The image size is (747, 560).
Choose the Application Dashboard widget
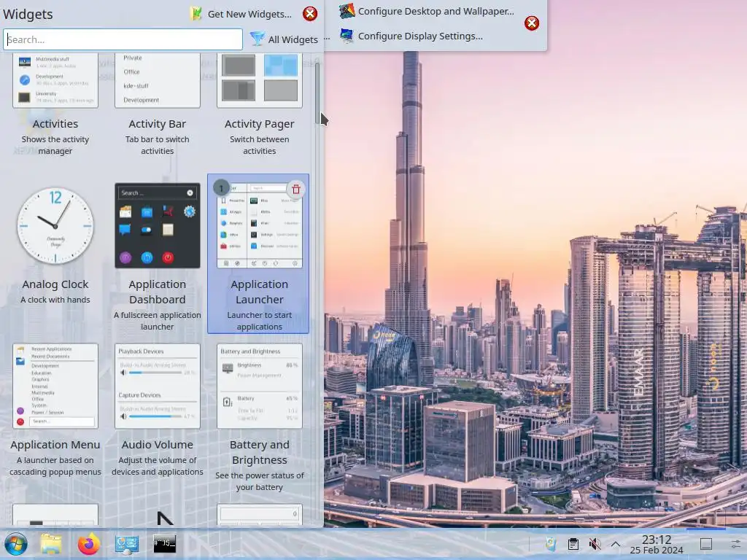click(158, 226)
